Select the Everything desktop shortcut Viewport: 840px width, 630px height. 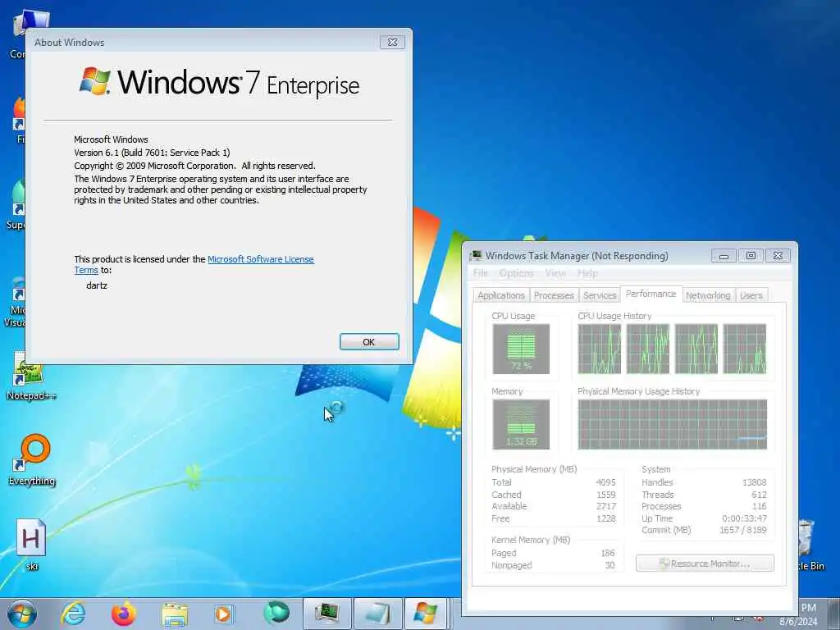pyautogui.click(x=32, y=459)
